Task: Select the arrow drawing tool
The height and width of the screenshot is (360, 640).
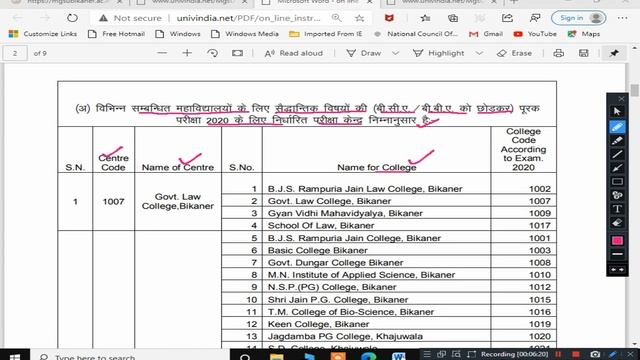Action: pyautogui.click(x=617, y=168)
